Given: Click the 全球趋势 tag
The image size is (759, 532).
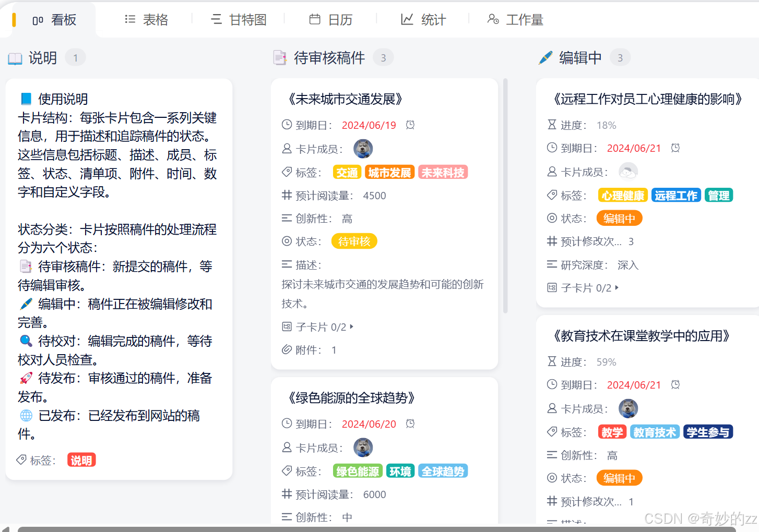Looking at the screenshot, I should click(443, 471).
